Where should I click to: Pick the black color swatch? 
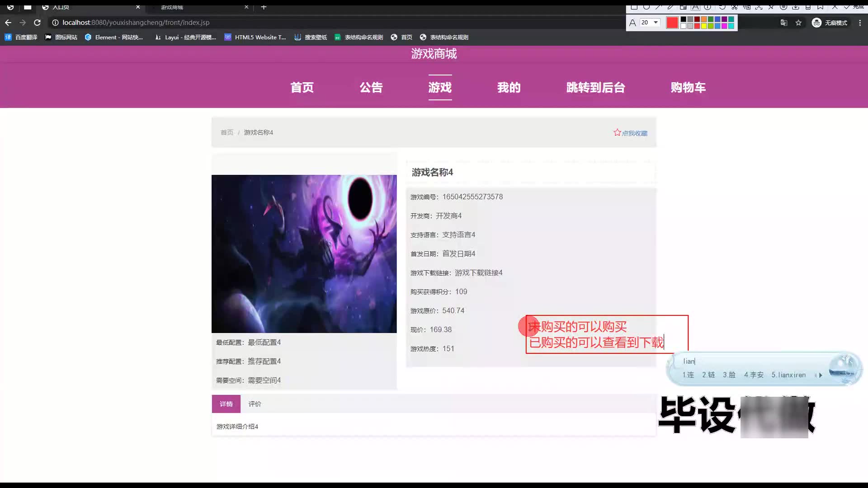pos(684,19)
